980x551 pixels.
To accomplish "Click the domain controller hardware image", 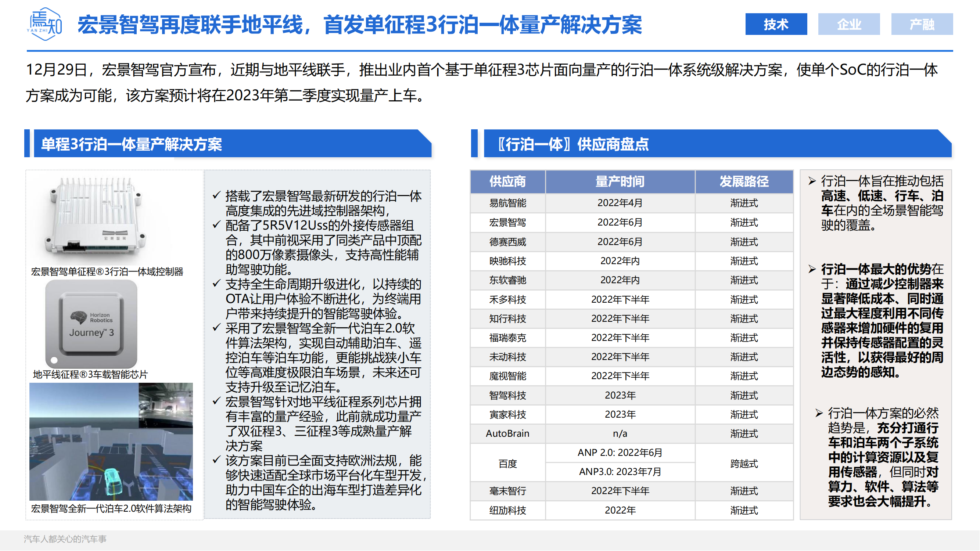I will [95, 215].
